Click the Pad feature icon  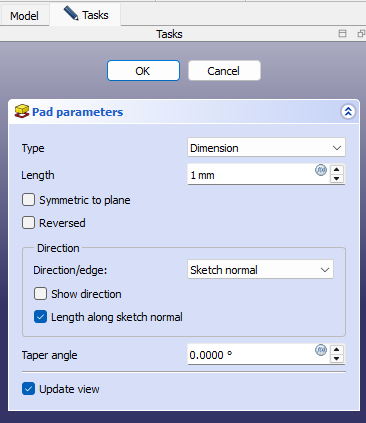click(22, 111)
